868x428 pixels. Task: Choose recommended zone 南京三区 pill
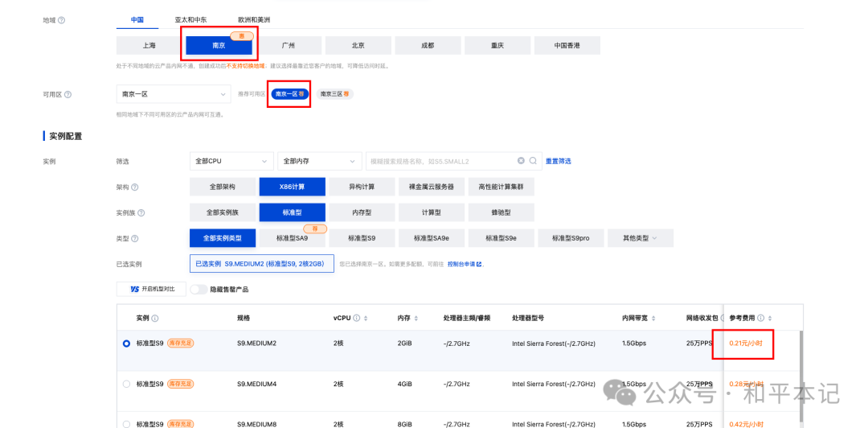tap(335, 94)
